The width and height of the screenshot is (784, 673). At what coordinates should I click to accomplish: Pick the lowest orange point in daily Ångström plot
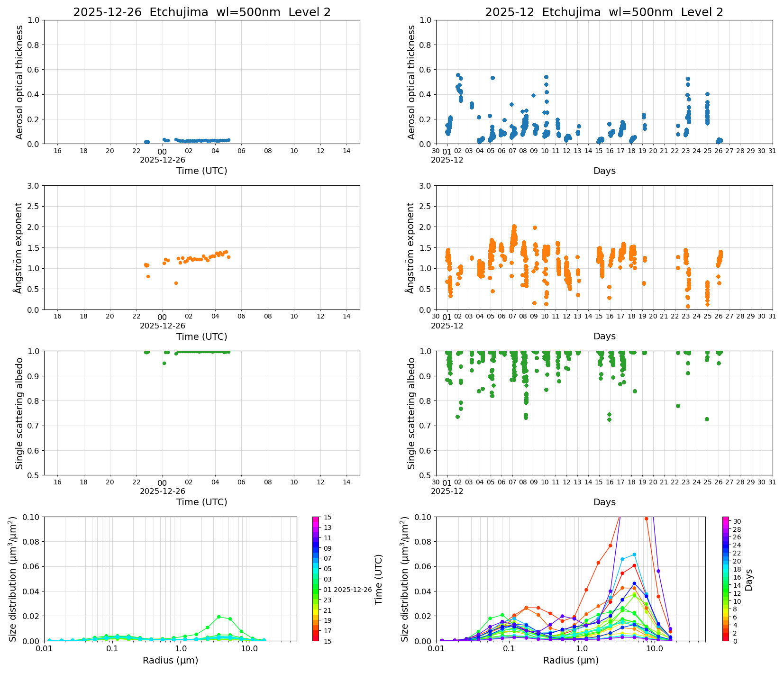pyautogui.click(x=176, y=283)
